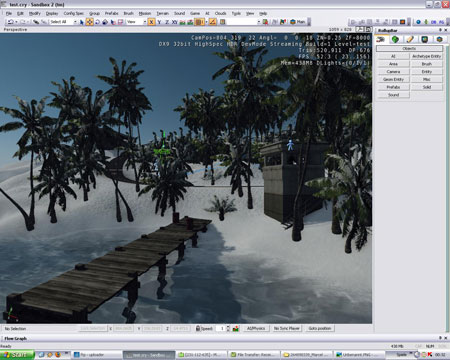Switch to the pencil Modeling tab in RollupBar
Viewport: 450px width, 360px height.
[x=410, y=39]
